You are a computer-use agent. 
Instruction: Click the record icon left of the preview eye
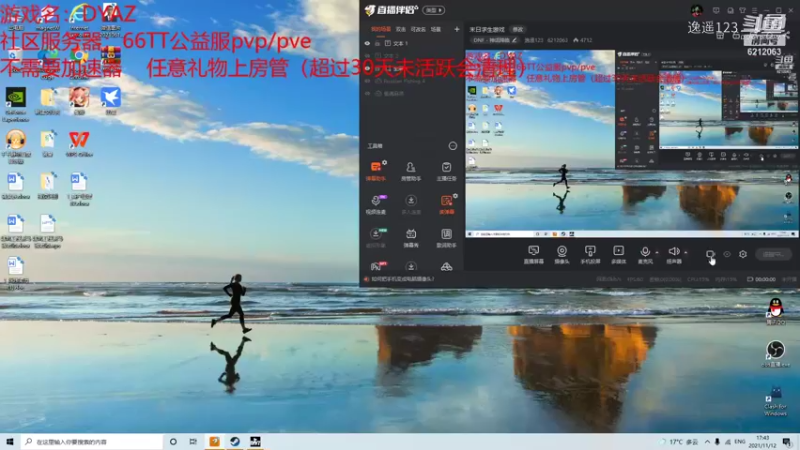click(710, 254)
